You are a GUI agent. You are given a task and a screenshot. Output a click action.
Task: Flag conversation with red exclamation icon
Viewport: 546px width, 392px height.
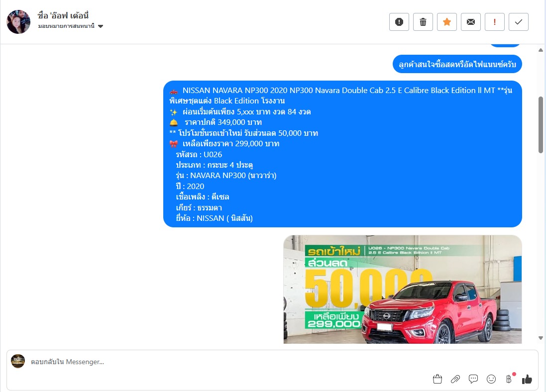[494, 22]
